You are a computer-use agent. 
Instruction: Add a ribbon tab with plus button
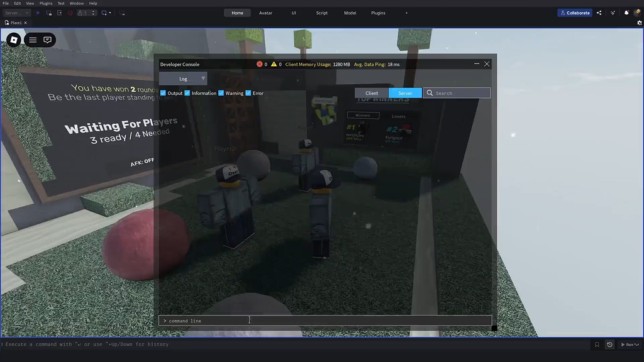point(407,13)
